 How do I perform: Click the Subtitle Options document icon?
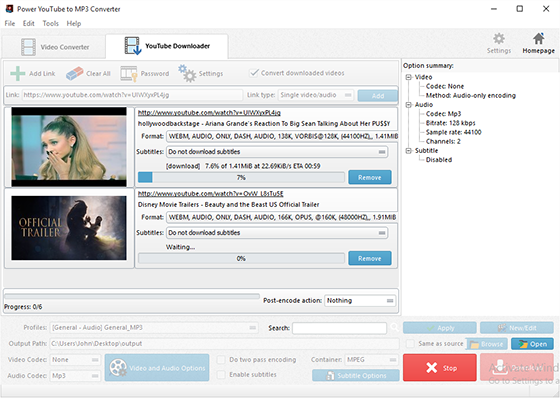330,375
